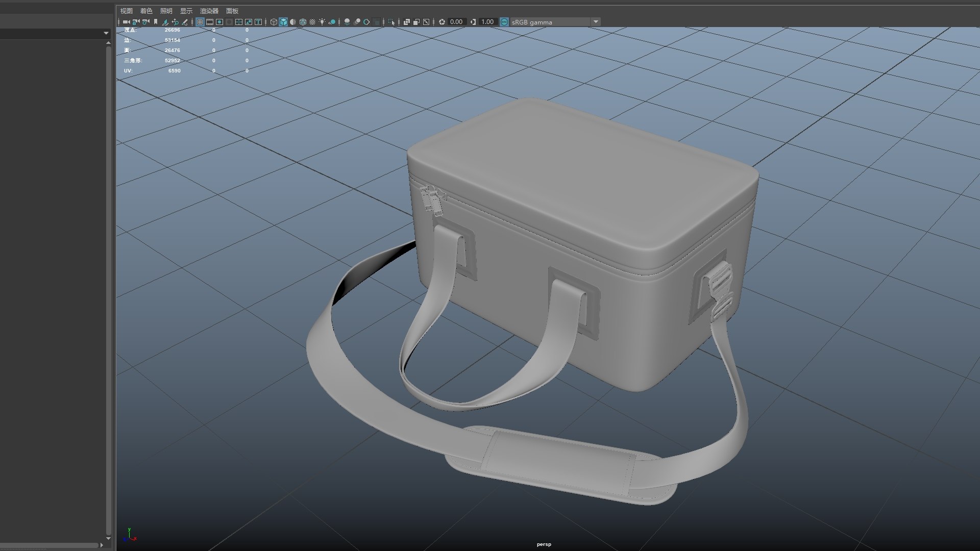Select smooth shade all cube icon
The image size is (980, 551).
(x=283, y=22)
